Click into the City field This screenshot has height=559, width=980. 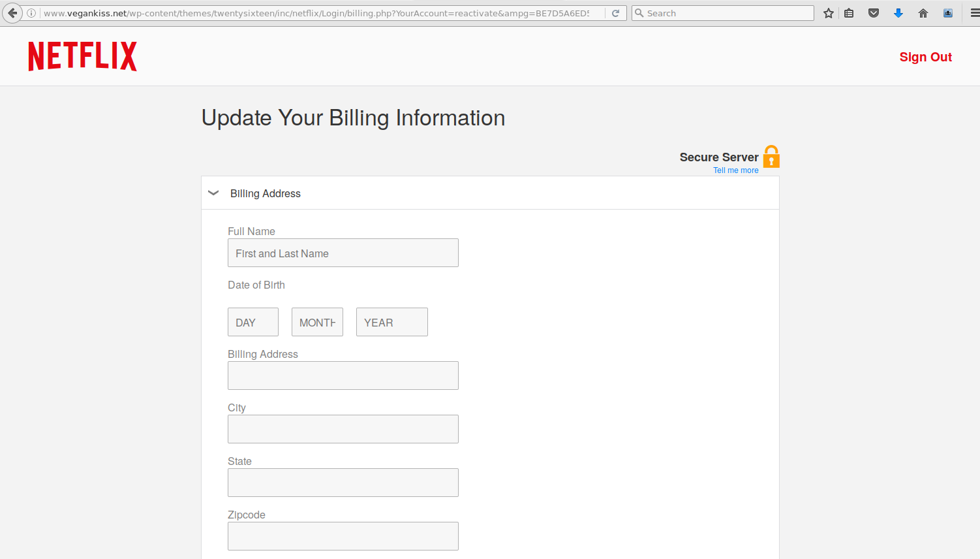click(x=343, y=429)
